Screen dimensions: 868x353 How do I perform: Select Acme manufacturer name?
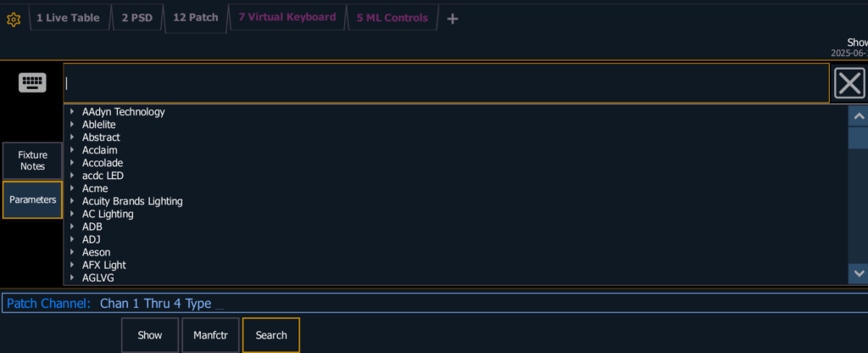point(95,188)
